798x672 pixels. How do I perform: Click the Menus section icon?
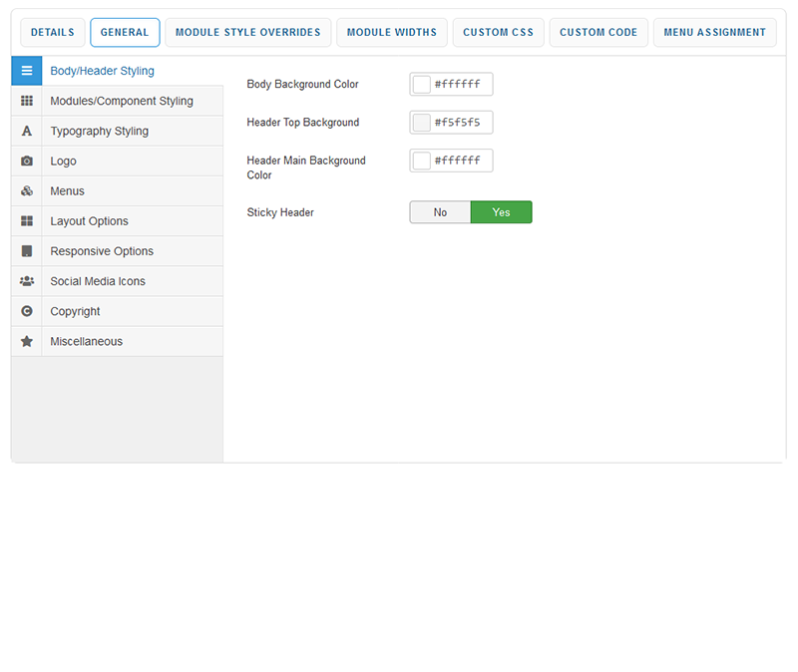click(27, 190)
